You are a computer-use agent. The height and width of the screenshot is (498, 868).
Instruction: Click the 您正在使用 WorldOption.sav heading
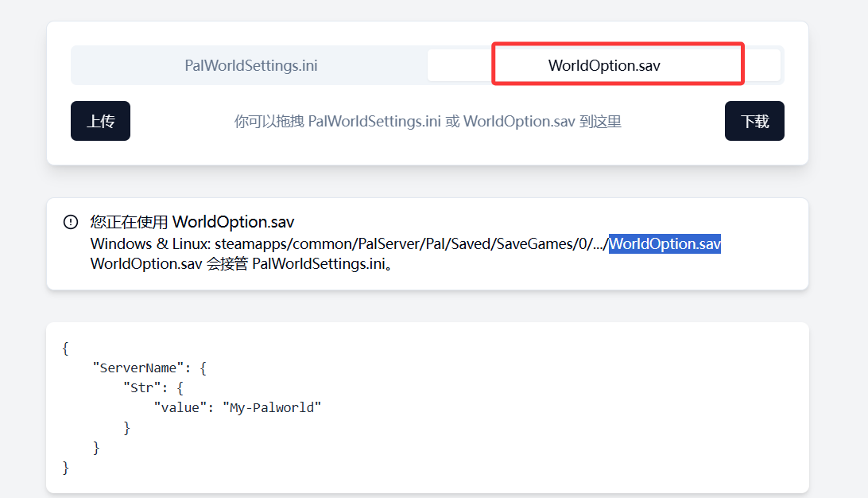pos(192,222)
